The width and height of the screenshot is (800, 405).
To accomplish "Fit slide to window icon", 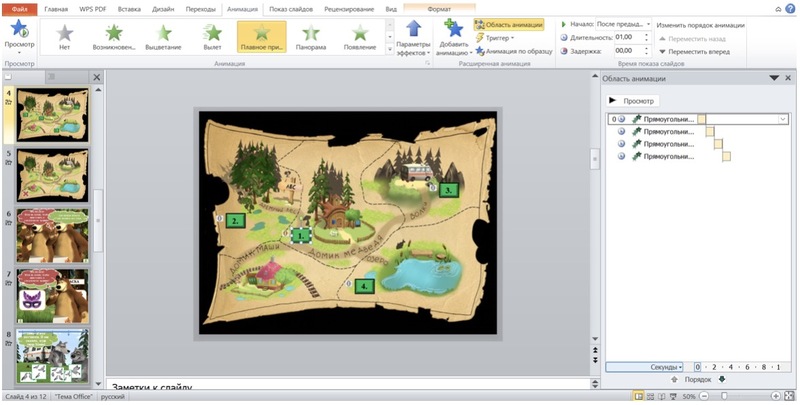I will [790, 396].
